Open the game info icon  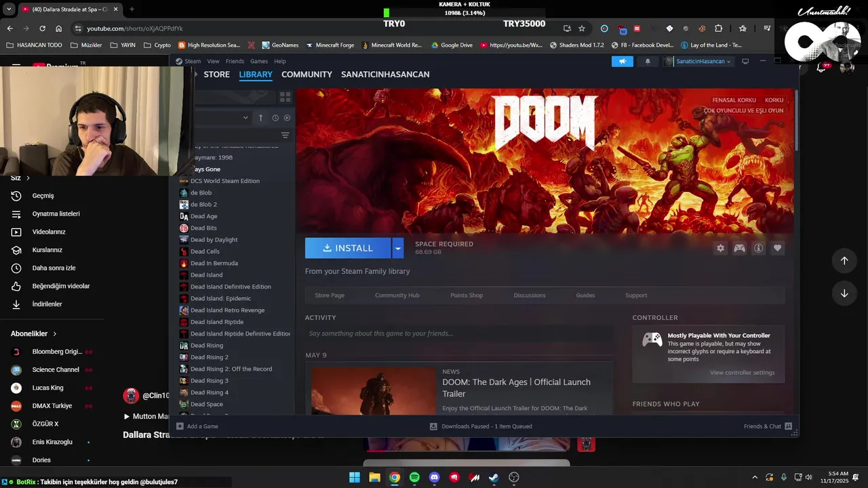[758, 248]
